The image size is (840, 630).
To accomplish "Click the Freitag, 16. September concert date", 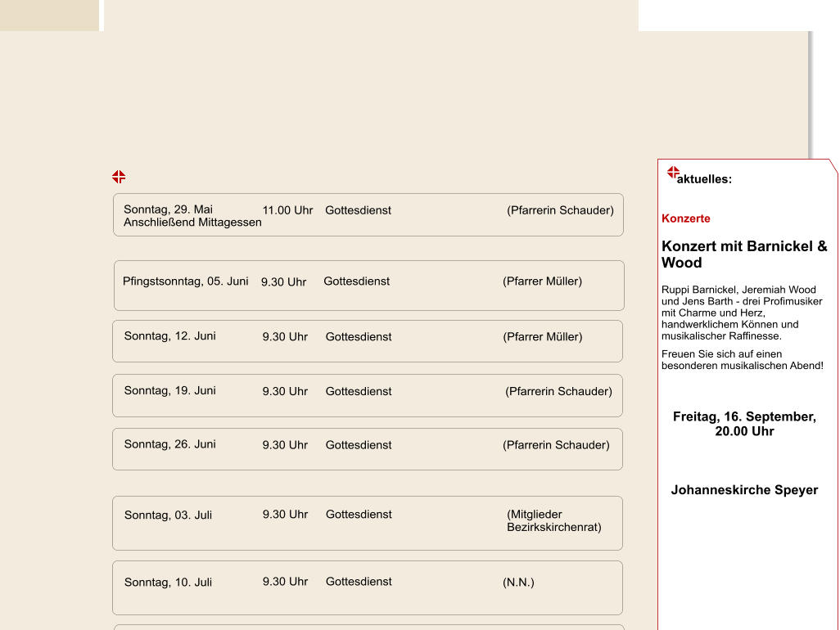I will click(744, 424).
